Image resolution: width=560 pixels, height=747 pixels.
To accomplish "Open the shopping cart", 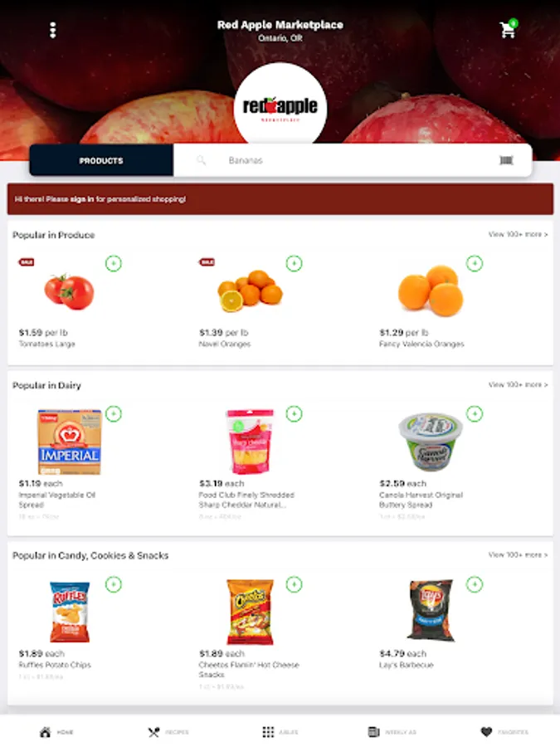I will [508, 29].
